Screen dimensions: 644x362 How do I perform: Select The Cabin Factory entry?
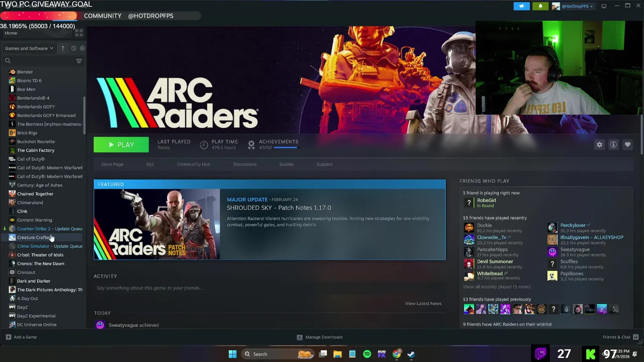[x=36, y=150]
